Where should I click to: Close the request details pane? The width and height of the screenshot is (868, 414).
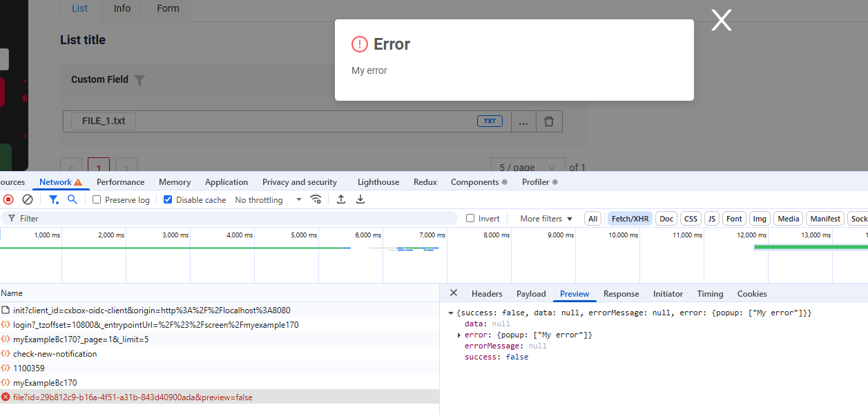click(x=454, y=293)
